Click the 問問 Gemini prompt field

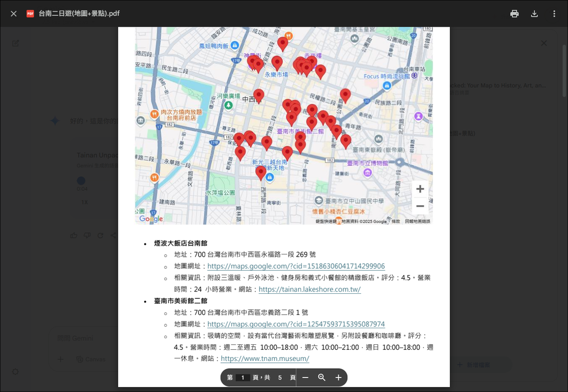[x=75, y=338]
